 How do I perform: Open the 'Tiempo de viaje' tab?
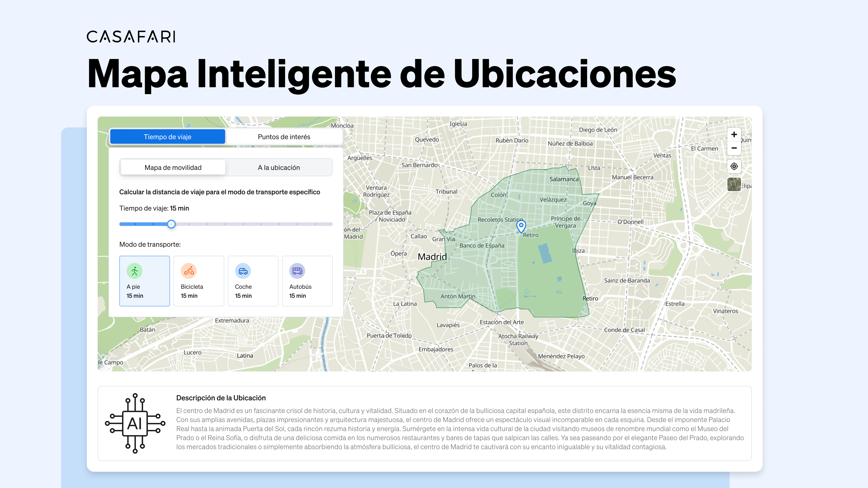(167, 137)
